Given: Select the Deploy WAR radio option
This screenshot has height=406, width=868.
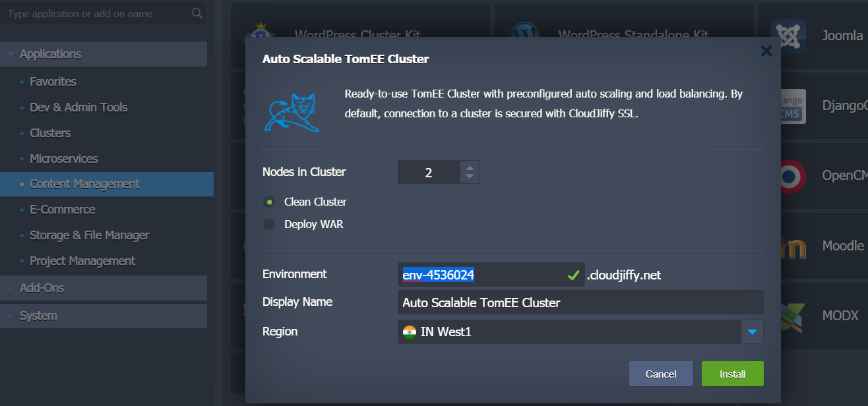Looking at the screenshot, I should [269, 224].
